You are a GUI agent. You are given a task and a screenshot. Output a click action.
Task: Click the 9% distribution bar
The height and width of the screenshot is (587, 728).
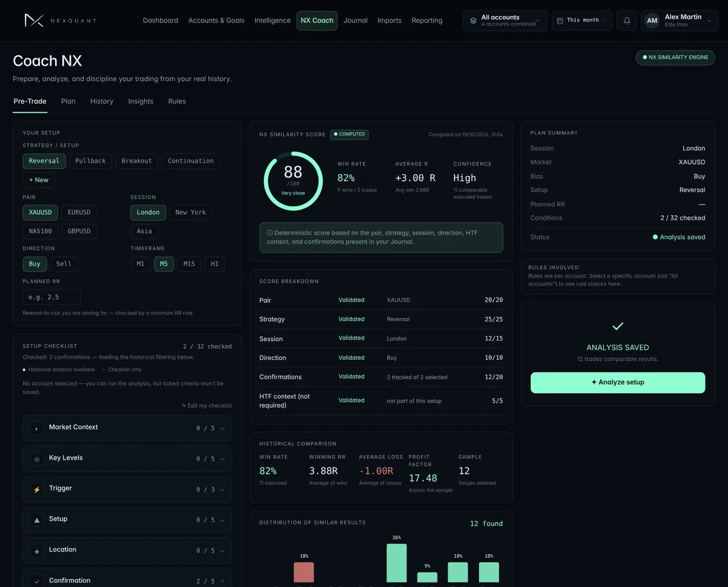pos(427,577)
